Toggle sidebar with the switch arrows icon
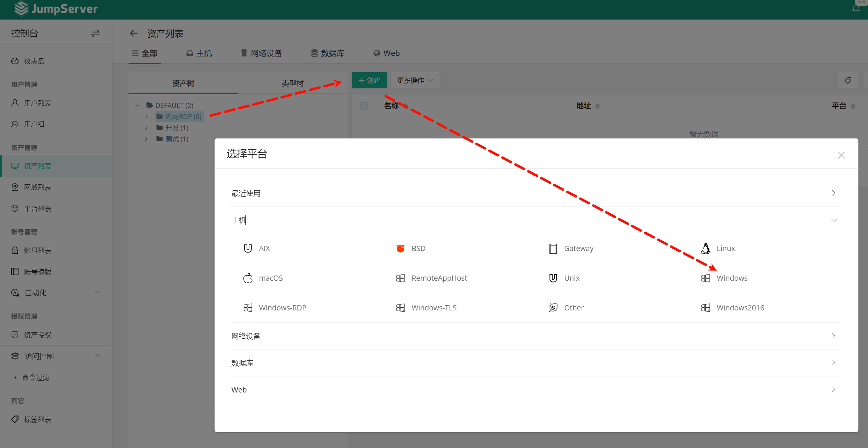 pos(95,33)
